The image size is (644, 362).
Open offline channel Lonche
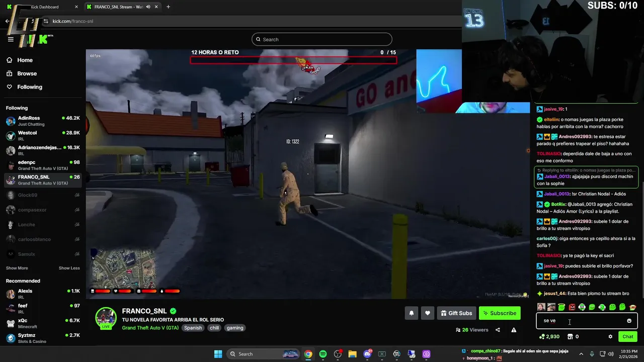[43, 224]
